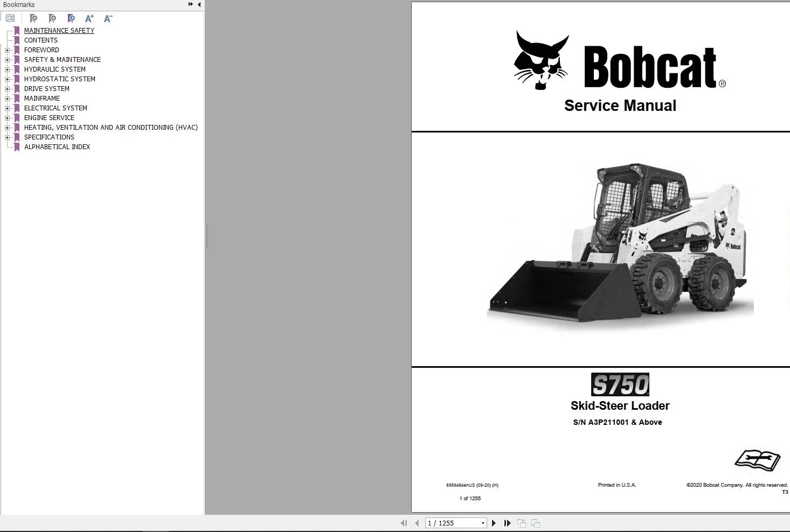The image size is (790, 532).
Task: Expand the FOREWORD bookmark
Action: point(7,50)
